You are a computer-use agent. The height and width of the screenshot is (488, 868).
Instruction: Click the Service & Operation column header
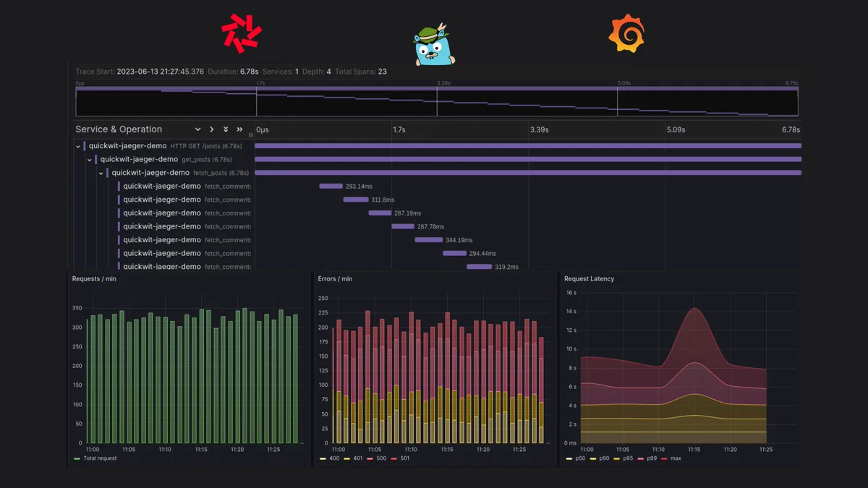click(119, 129)
